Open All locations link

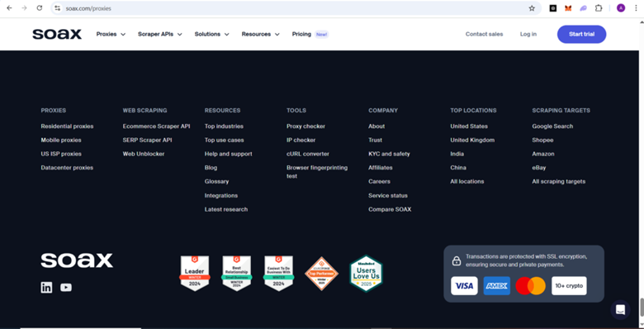(467, 181)
